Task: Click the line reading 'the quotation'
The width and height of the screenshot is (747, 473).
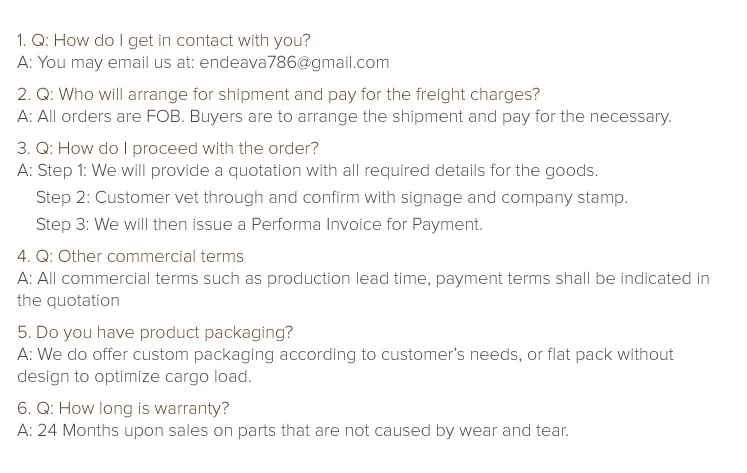Action: [68, 300]
